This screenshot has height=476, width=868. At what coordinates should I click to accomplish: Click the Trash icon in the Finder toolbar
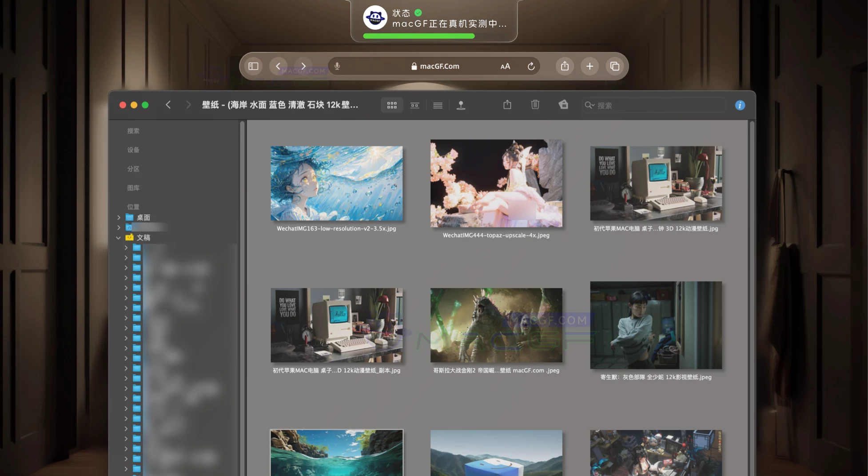[535, 104]
